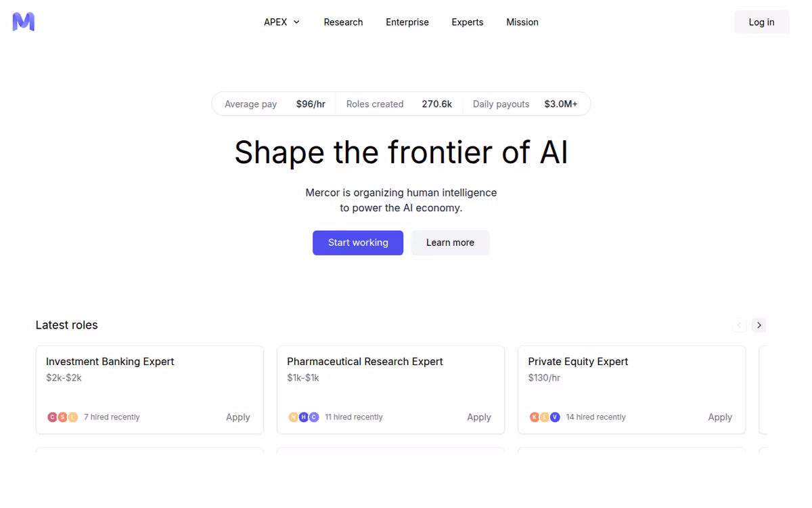Viewport: 812px width, 508px height.
Task: Expand the APEX dropdown menu
Action: [x=281, y=22]
